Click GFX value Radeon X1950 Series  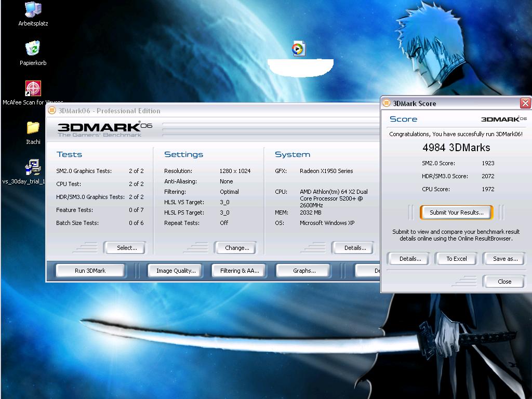tap(326, 171)
